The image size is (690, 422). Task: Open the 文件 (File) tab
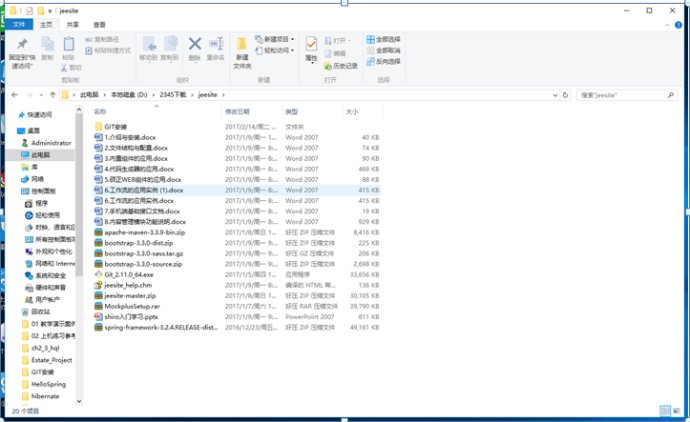19,25
